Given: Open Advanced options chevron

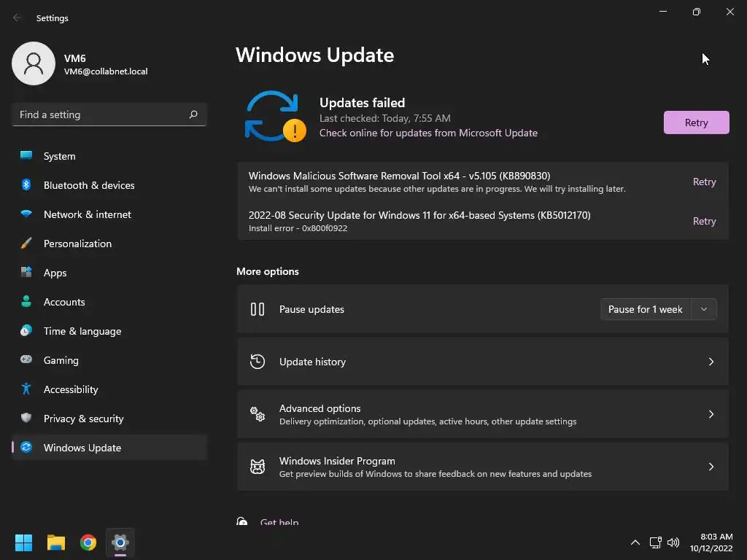Looking at the screenshot, I should click(711, 414).
